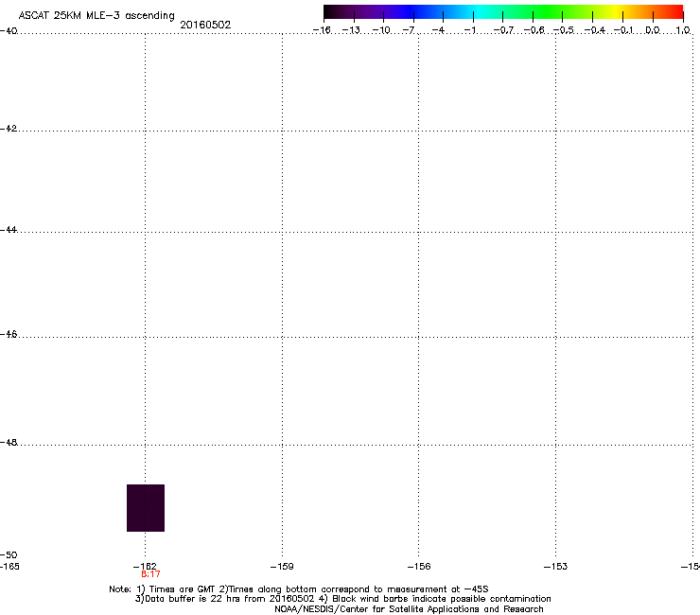The width and height of the screenshot is (700, 615).
Task: Click the -42 latitude axis label
Action: tap(9, 128)
